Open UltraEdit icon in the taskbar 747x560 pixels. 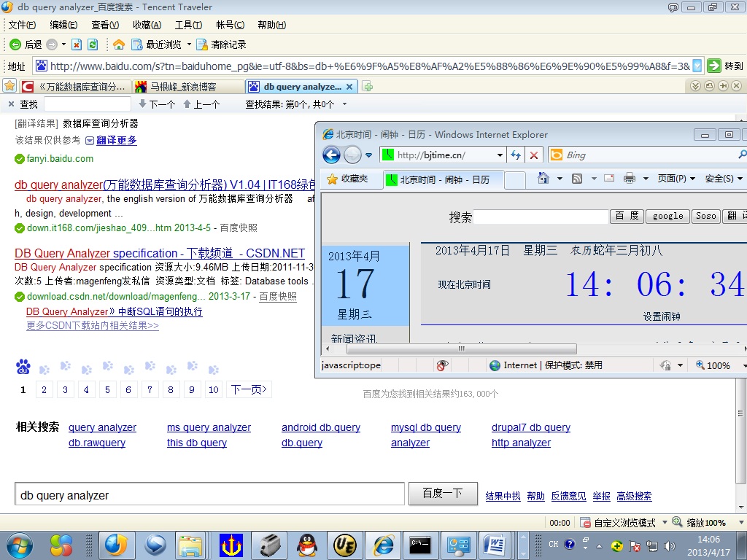(x=345, y=545)
